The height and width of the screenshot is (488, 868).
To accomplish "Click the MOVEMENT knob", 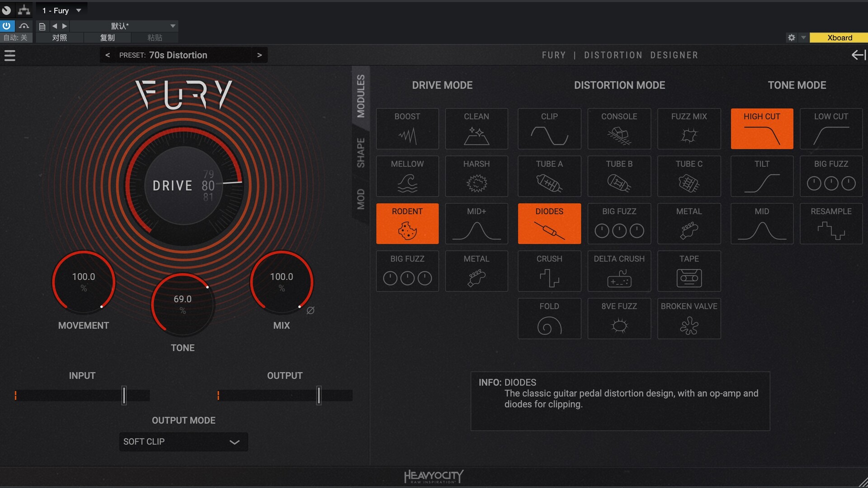I will (x=84, y=282).
